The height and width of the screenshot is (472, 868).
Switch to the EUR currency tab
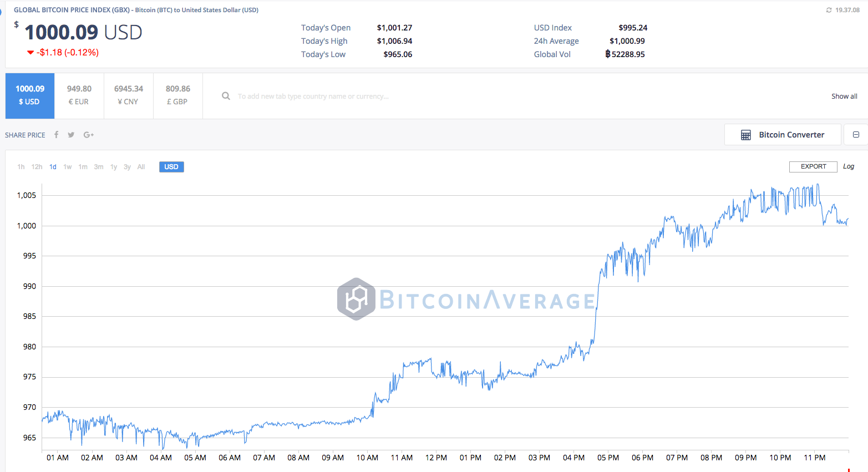point(79,95)
